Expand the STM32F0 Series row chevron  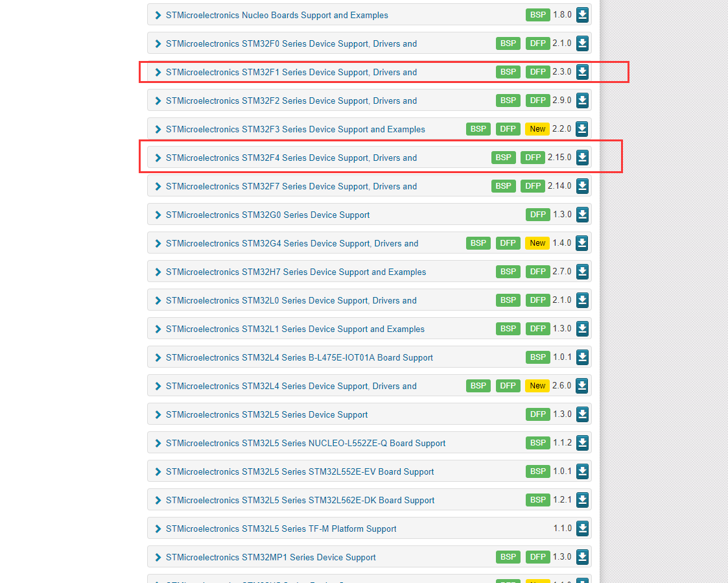point(158,43)
